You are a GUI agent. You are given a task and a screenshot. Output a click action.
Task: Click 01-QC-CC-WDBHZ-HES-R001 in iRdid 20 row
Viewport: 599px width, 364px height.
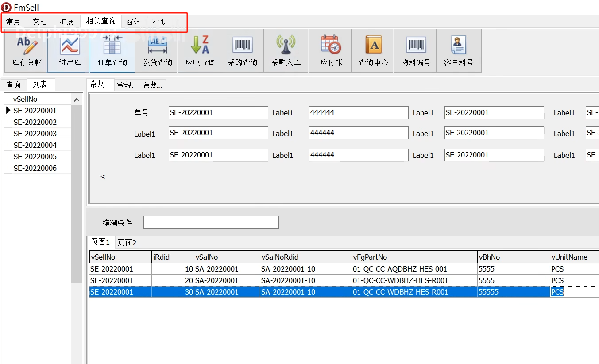tap(415, 280)
